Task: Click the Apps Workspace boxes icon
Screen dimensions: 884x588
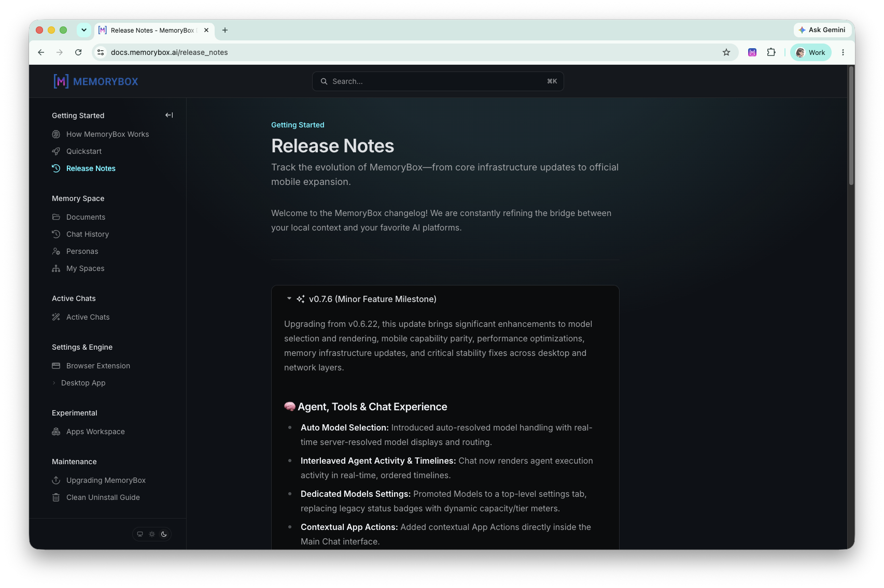Action: (x=56, y=432)
